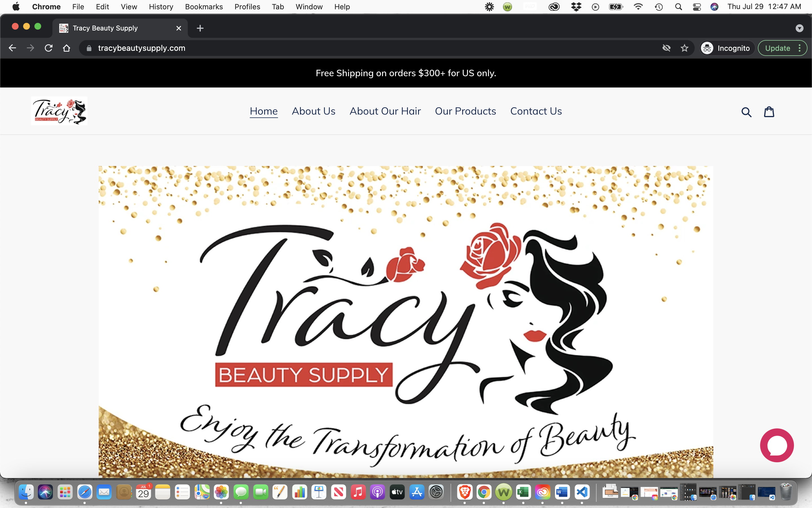Open the Chrome application menu

point(46,7)
